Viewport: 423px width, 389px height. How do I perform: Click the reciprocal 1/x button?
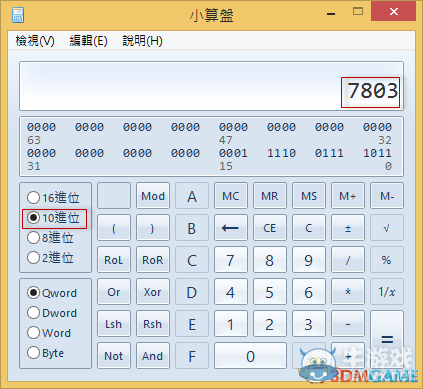[387, 292]
